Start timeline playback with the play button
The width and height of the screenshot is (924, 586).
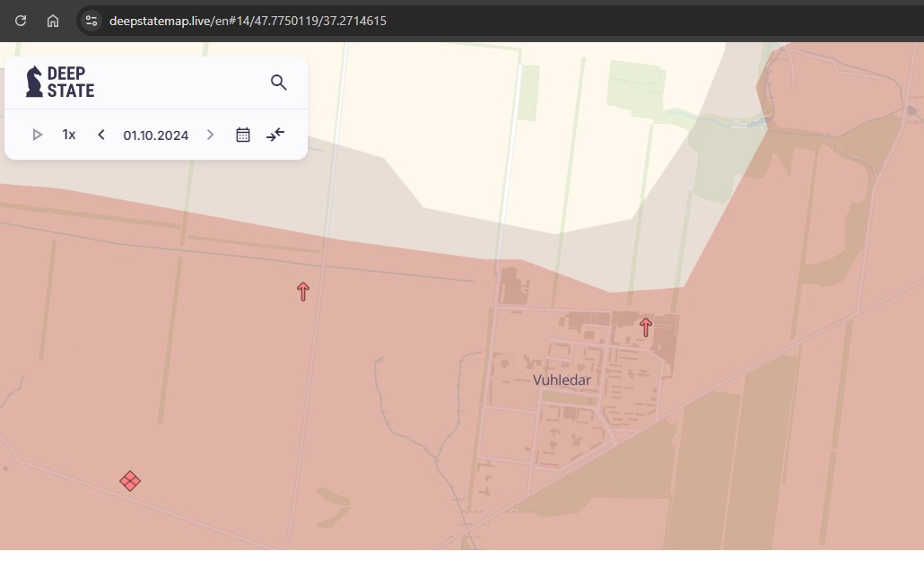[x=37, y=135]
